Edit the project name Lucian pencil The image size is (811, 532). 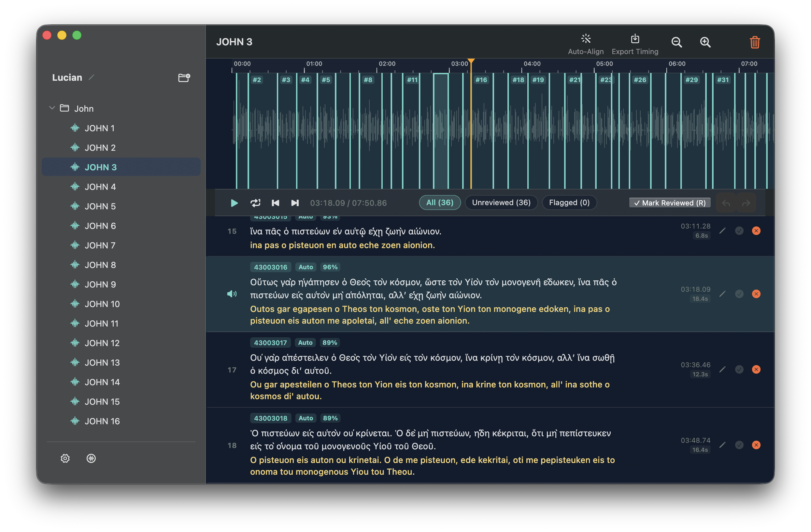pos(91,78)
